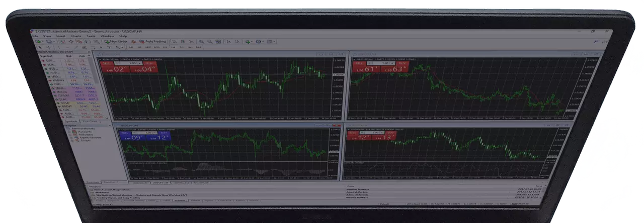Switch chart to Bar Chart icon

coord(175,42)
